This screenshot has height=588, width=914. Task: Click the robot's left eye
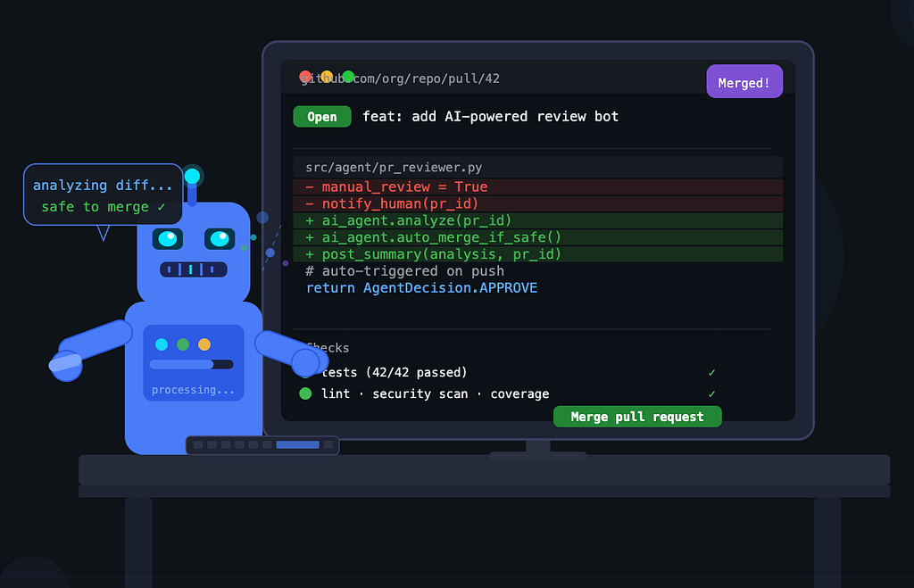(x=168, y=239)
